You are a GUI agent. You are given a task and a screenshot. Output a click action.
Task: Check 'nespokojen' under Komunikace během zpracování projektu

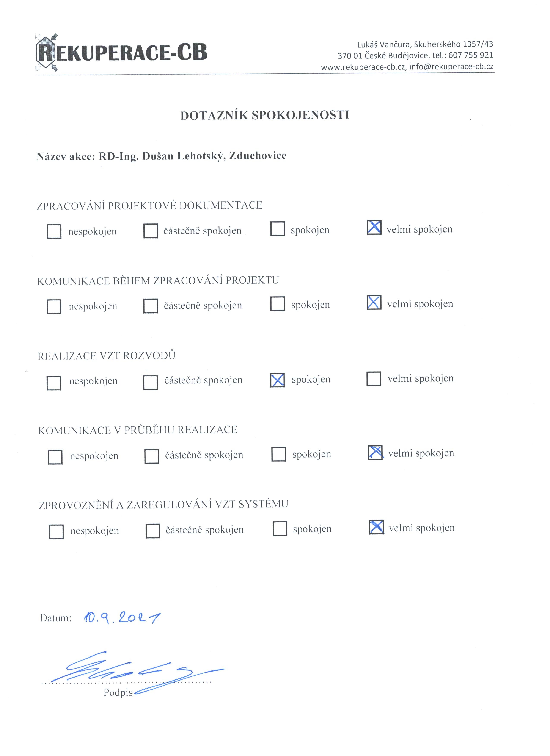tap(54, 306)
